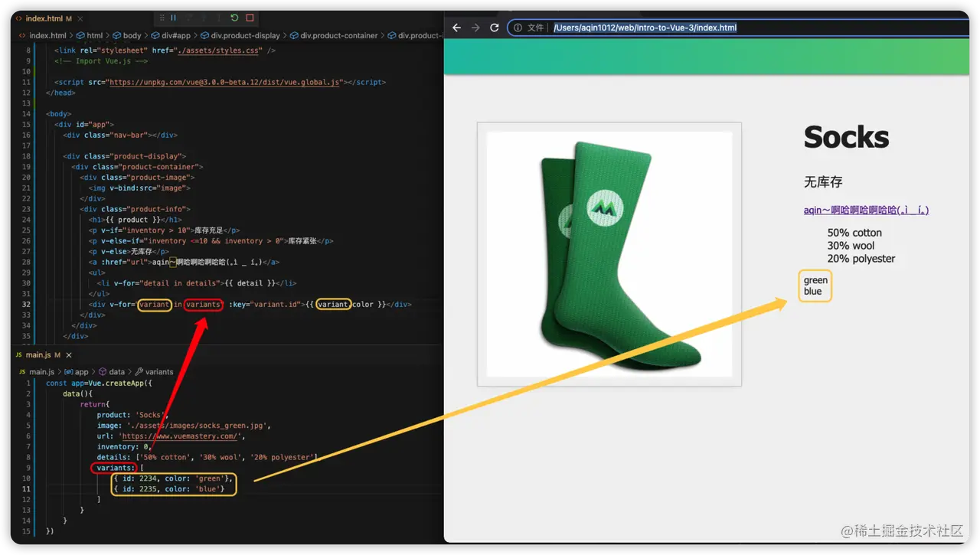Close the main.js editor tab

click(68, 355)
